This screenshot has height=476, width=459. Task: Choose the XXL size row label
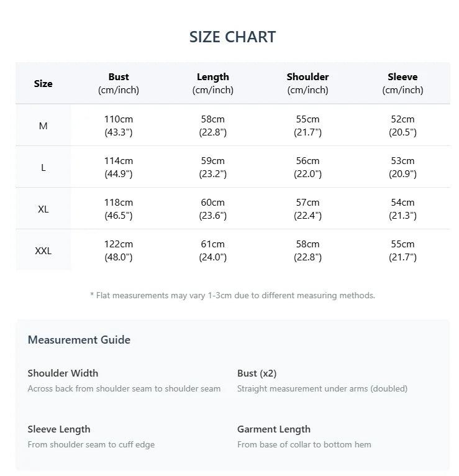[43, 251]
